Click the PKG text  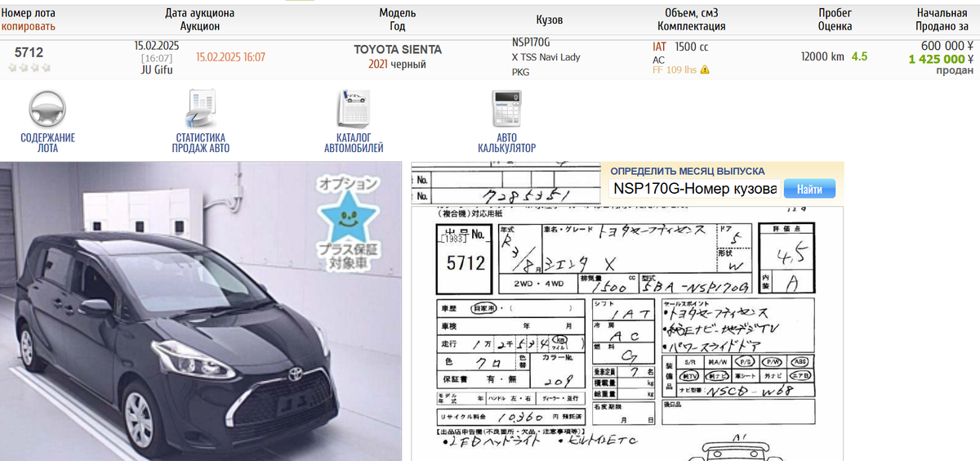pyautogui.click(x=520, y=72)
